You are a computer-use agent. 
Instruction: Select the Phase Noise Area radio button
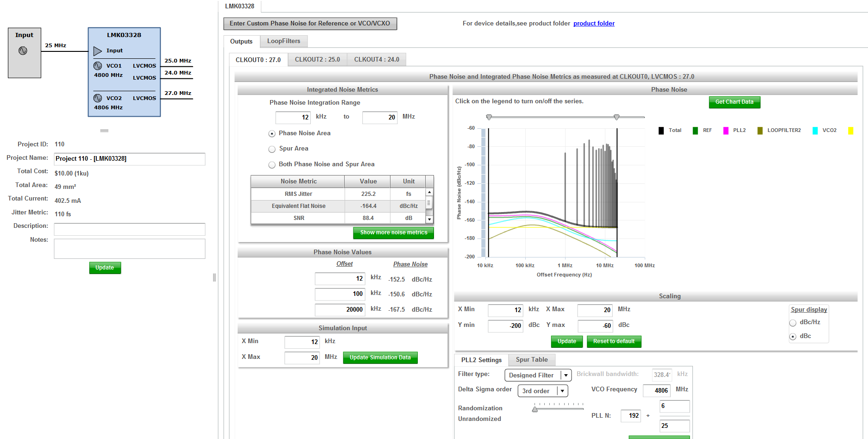tap(272, 134)
